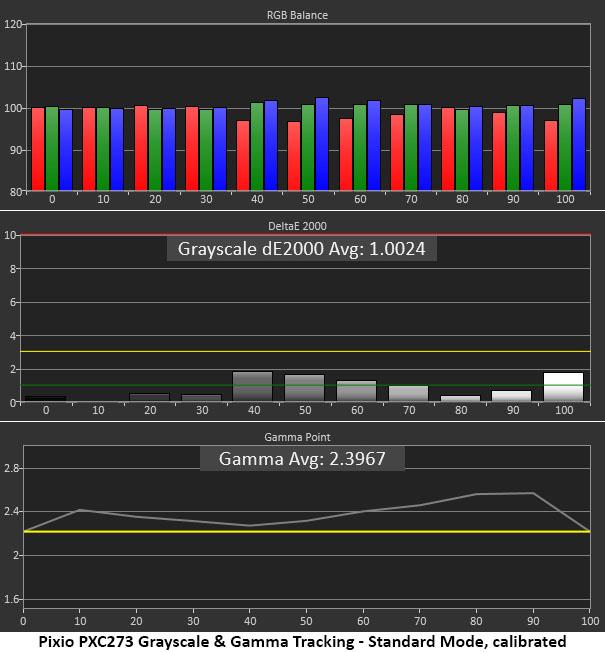The image size is (605, 652).
Task: Click the 2.4 label on Gamma axis
Action: point(11,511)
